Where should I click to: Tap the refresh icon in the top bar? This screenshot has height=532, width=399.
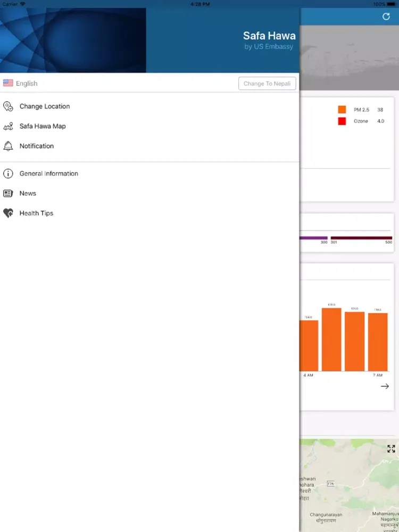386,16
